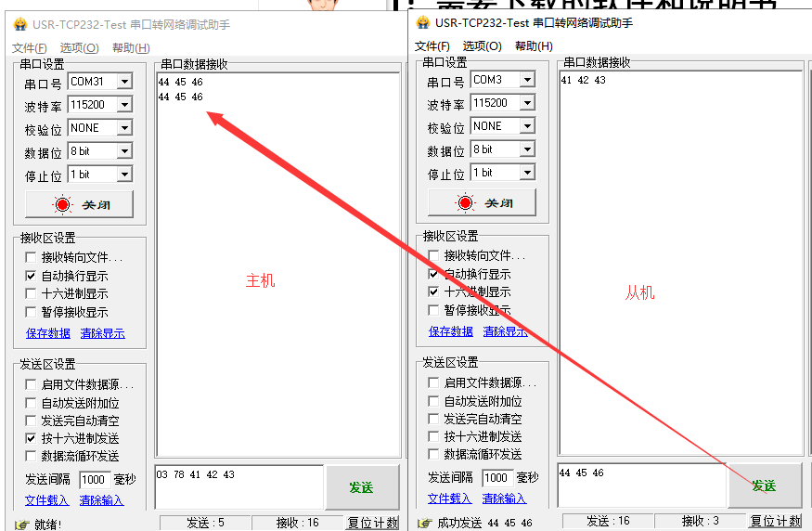
Task: Click the app icon in the right window title bar
Action: click(x=423, y=22)
